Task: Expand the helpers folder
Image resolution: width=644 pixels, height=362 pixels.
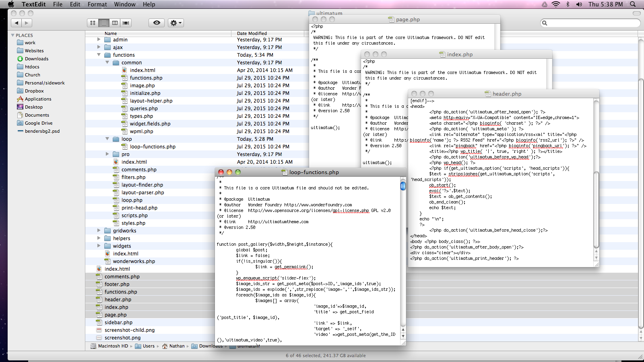Action: pos(99,238)
